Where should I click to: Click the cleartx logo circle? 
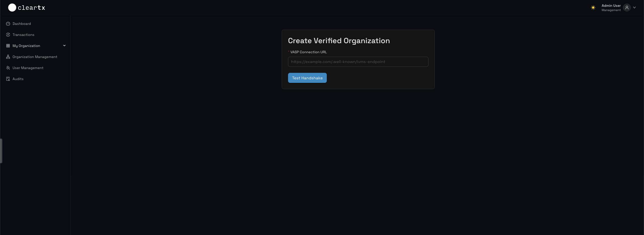click(12, 7)
